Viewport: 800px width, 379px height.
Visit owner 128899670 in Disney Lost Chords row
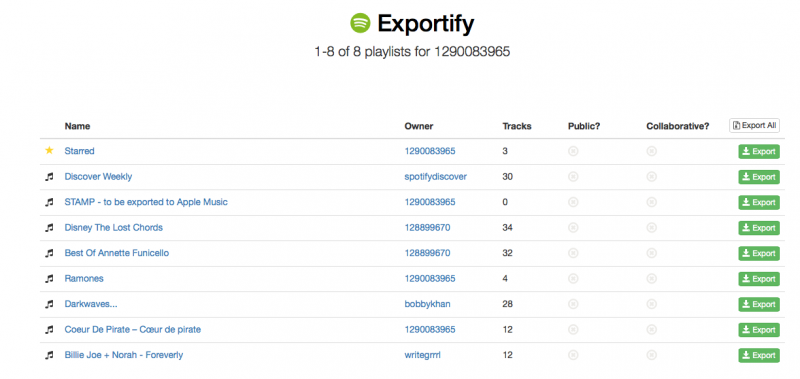(428, 228)
